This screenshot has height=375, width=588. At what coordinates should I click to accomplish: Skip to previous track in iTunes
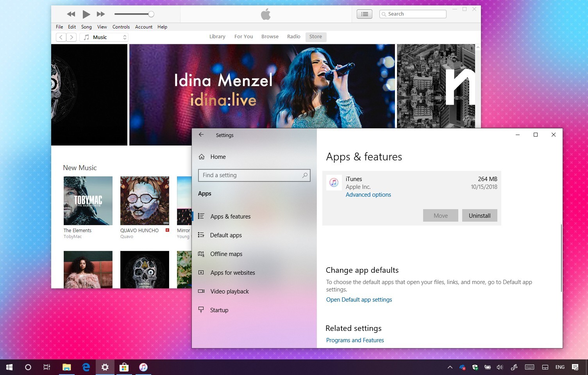click(71, 14)
